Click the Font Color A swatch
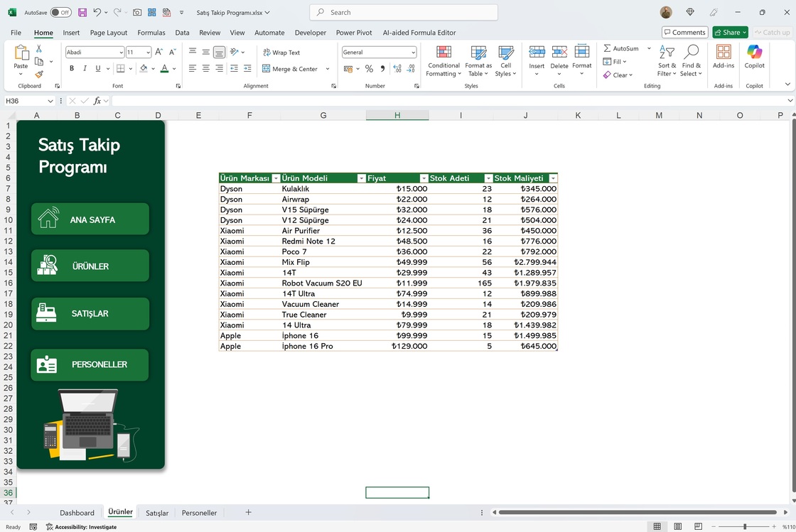Viewport: 796px width, 532px height. (164, 68)
